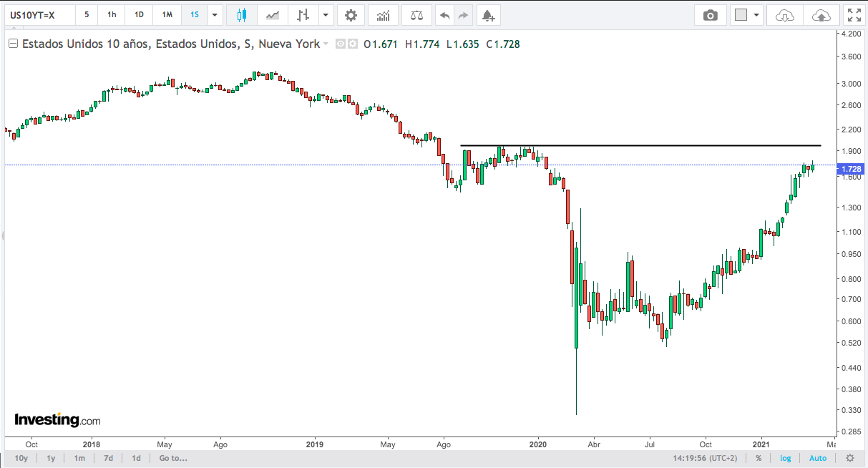868x468 pixels.
Task: Open chart settings gear in top toolbar
Action: [350, 15]
